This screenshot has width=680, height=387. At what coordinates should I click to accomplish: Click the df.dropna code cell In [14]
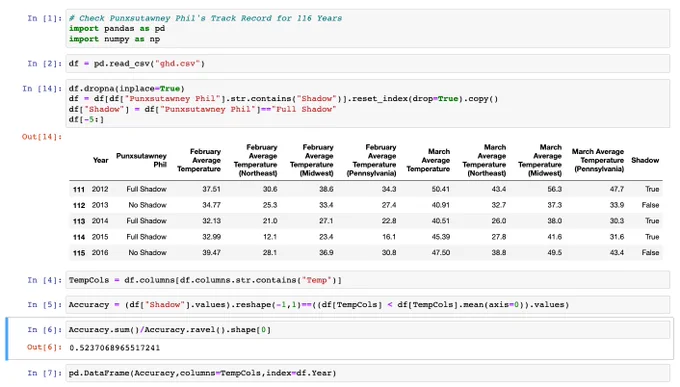click(x=368, y=104)
